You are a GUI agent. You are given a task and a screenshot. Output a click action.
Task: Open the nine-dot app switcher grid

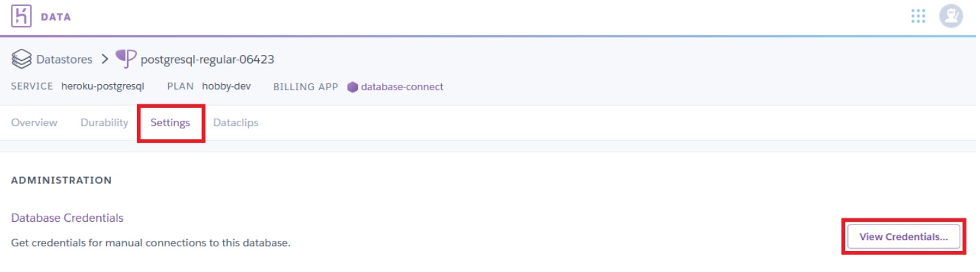pyautogui.click(x=918, y=16)
